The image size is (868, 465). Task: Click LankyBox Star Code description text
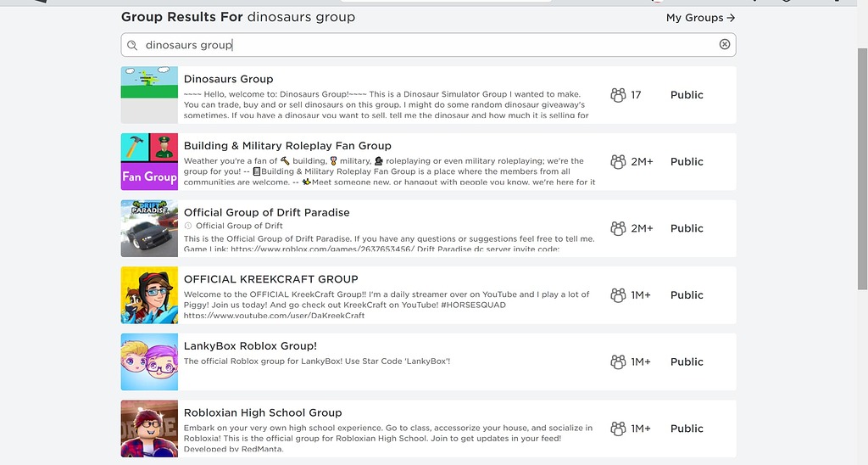tap(317, 361)
